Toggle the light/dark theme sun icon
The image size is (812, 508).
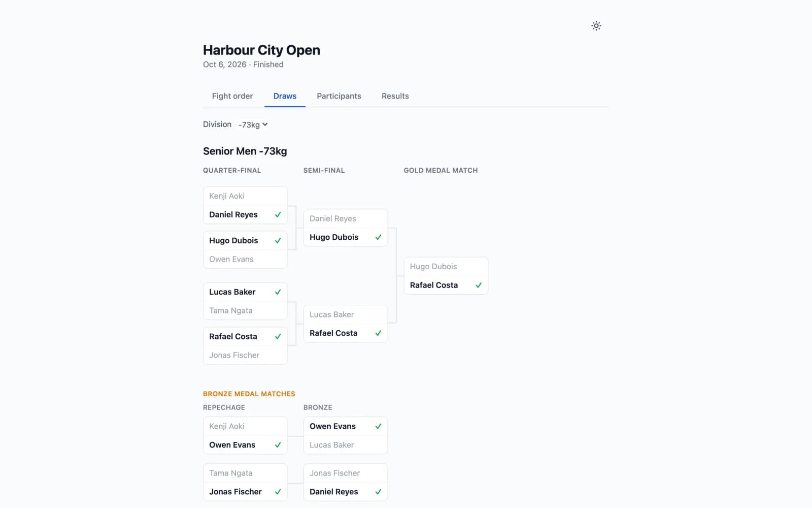tap(596, 25)
